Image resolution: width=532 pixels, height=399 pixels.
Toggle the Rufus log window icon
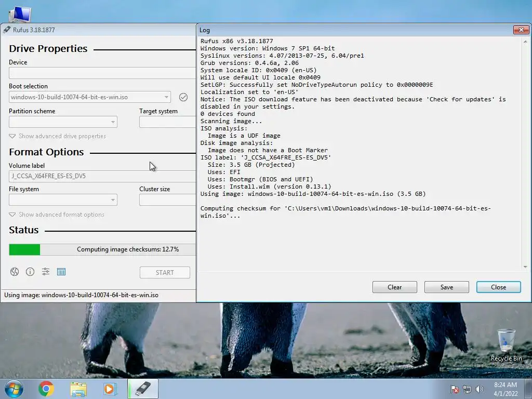pos(61,272)
